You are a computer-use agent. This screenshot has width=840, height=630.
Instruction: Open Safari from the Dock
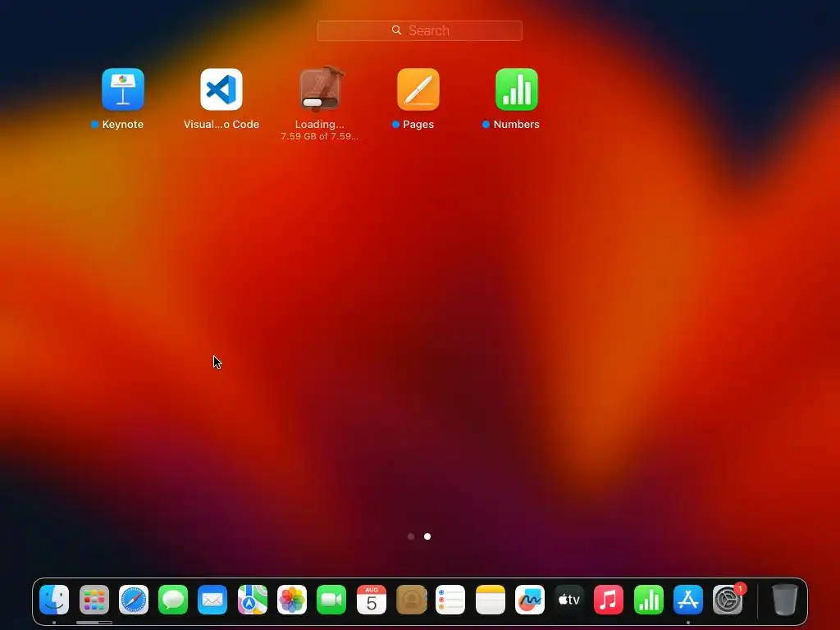pos(134,600)
